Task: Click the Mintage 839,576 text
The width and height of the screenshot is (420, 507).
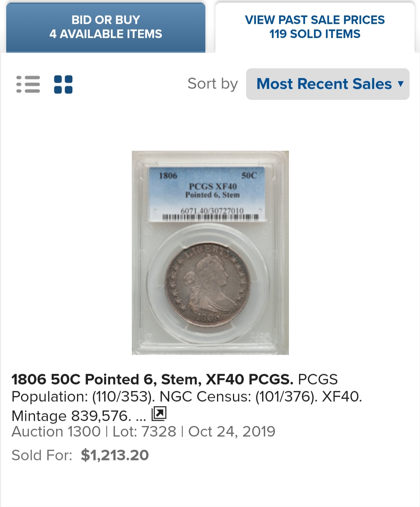Action: point(71,416)
